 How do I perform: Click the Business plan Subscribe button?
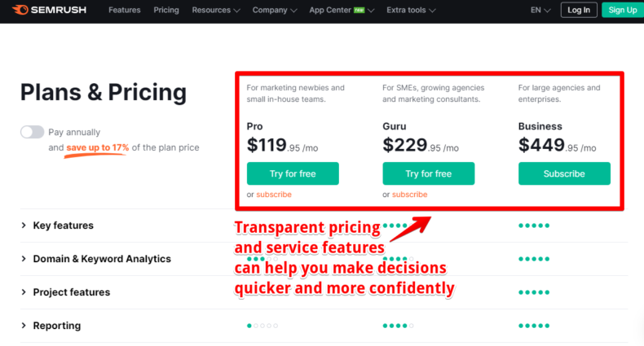[564, 173]
